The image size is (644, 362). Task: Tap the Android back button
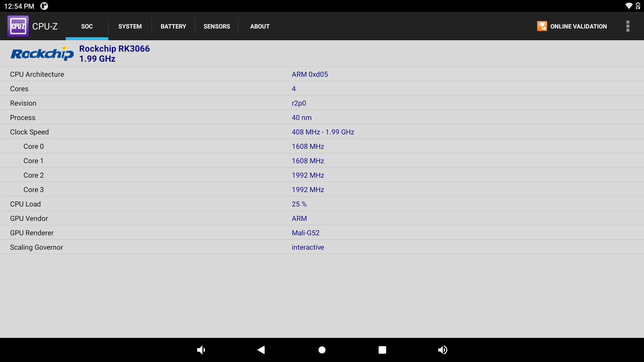(261, 350)
